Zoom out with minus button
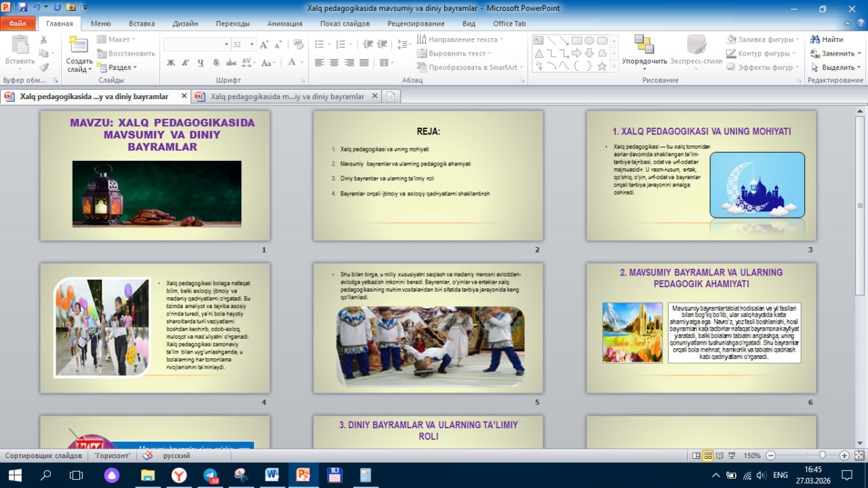868x488 pixels. [x=770, y=455]
